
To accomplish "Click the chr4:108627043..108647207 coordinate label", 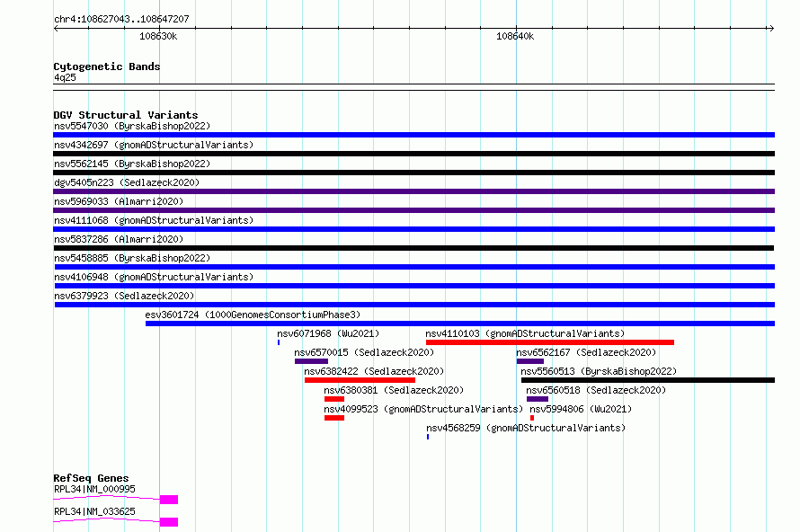I will 121,19.
